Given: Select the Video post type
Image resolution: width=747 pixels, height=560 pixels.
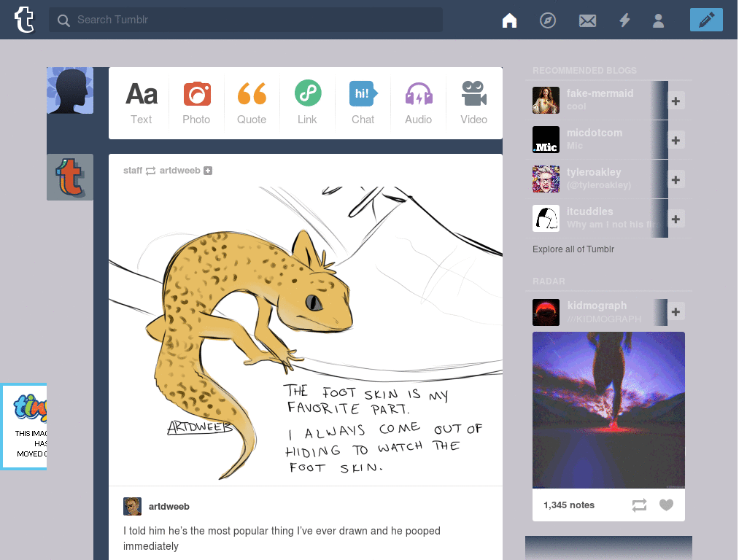Looking at the screenshot, I should [473, 102].
